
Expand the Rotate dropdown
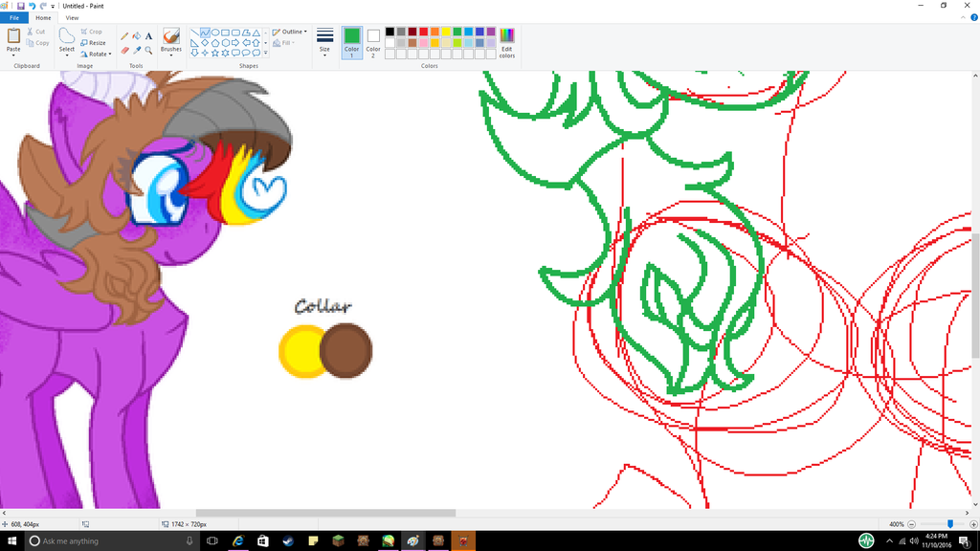tap(110, 55)
